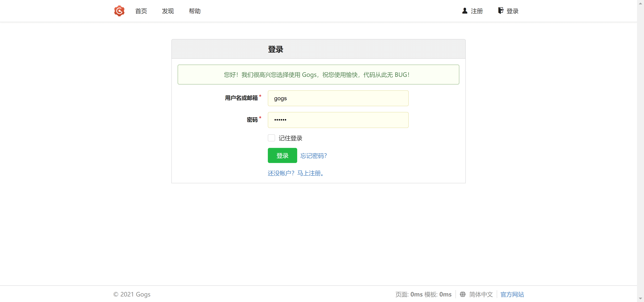Focus the 密码 password field
Viewport: 644px width, 302px height.
[x=338, y=120]
